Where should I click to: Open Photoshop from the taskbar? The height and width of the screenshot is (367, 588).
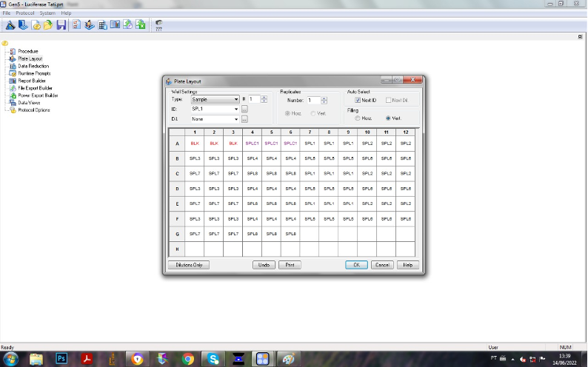coord(62,358)
